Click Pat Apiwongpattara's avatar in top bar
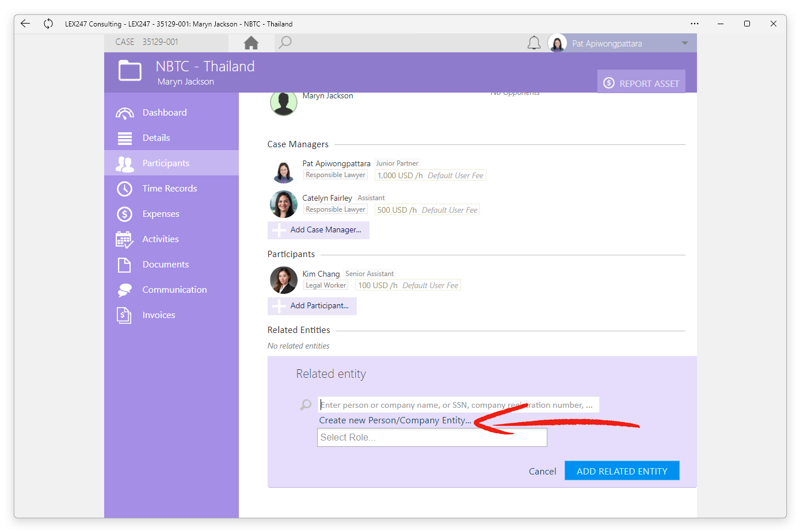This screenshot has width=800, height=532. (557, 43)
